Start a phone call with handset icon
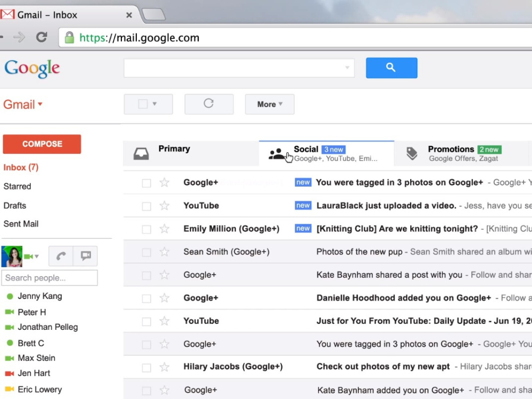Viewport: 532px width, 399px height. pos(61,256)
